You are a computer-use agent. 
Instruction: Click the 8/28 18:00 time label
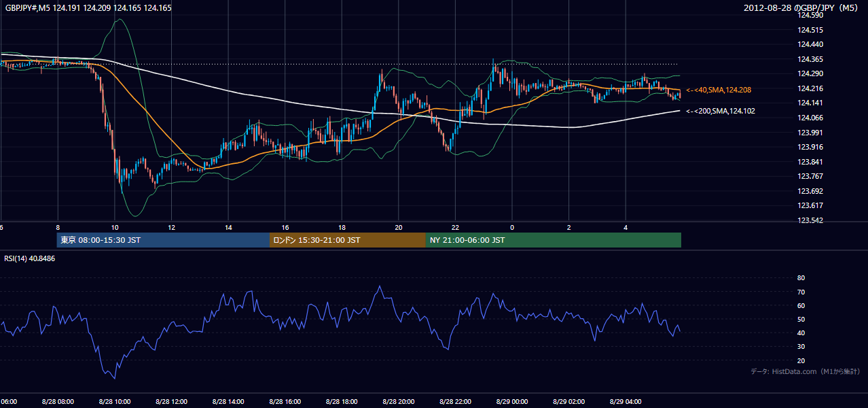pyautogui.click(x=342, y=402)
